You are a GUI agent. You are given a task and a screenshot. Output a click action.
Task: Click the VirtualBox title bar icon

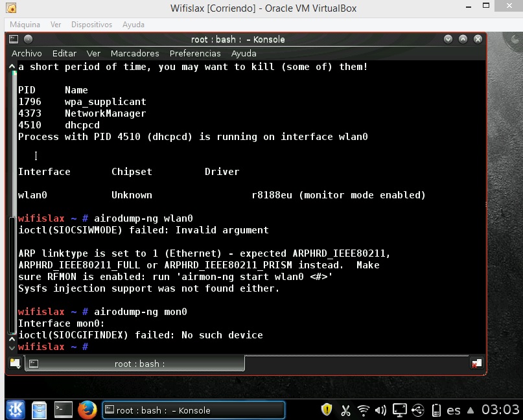[11, 8]
